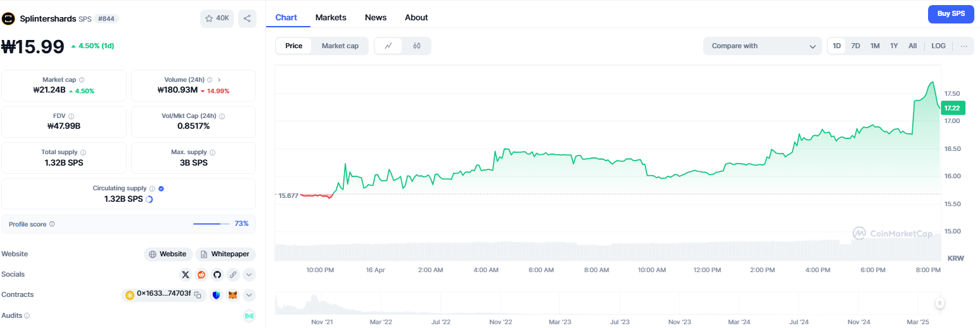Click the blue shield security icon
Viewport: 980px width, 328px height.
217,295
